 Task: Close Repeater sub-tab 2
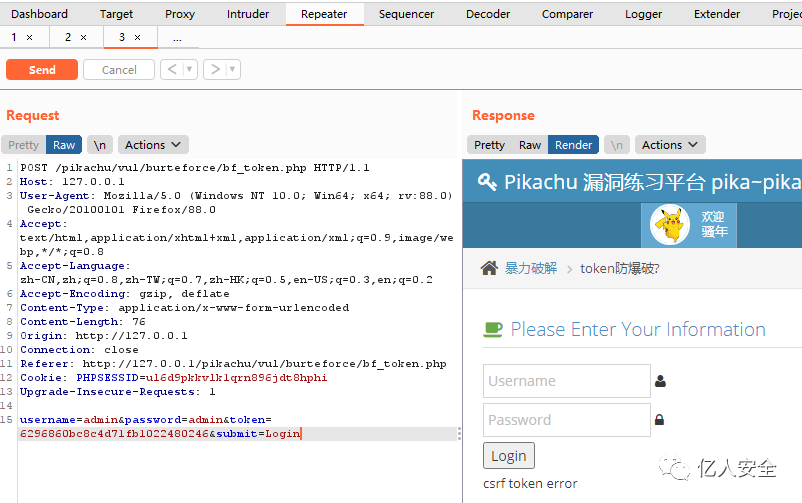[x=83, y=37]
